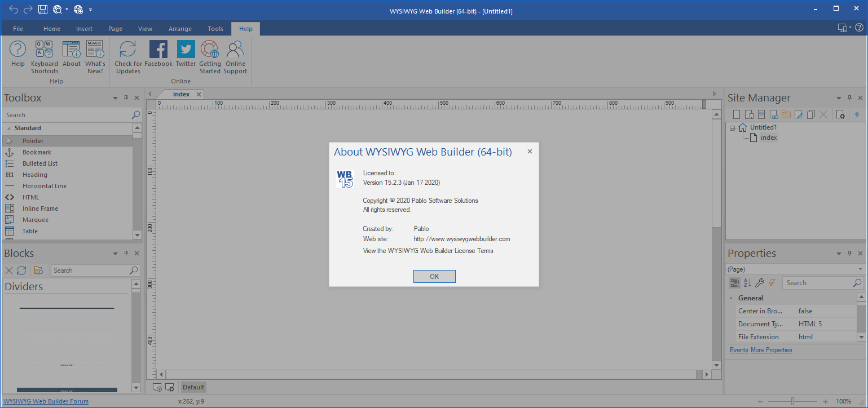
Task: Add a new folder in Site Manager
Action: click(x=786, y=114)
